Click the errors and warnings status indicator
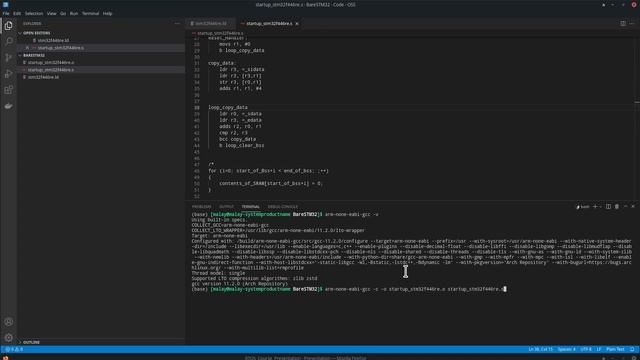The width and height of the screenshot is (640, 360). pos(14,349)
